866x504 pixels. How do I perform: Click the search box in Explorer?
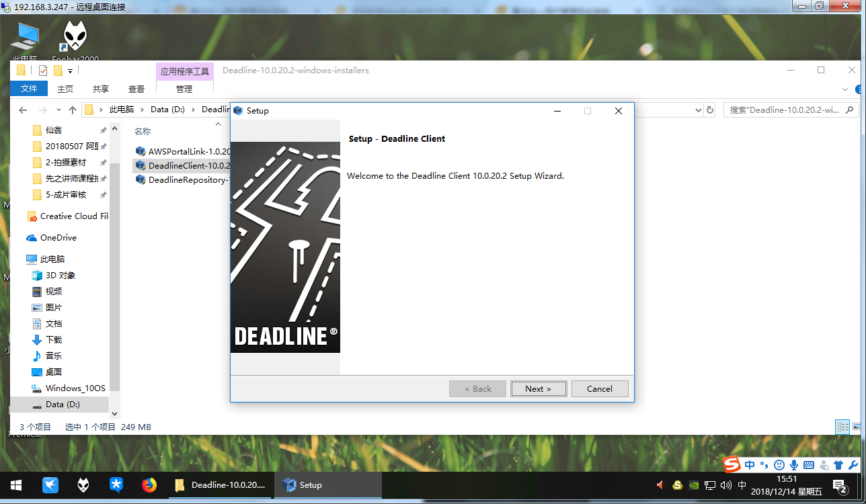pos(787,110)
